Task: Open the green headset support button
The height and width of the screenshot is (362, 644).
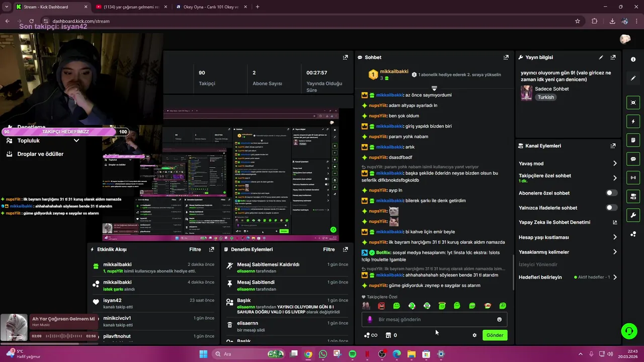Action: (x=629, y=331)
